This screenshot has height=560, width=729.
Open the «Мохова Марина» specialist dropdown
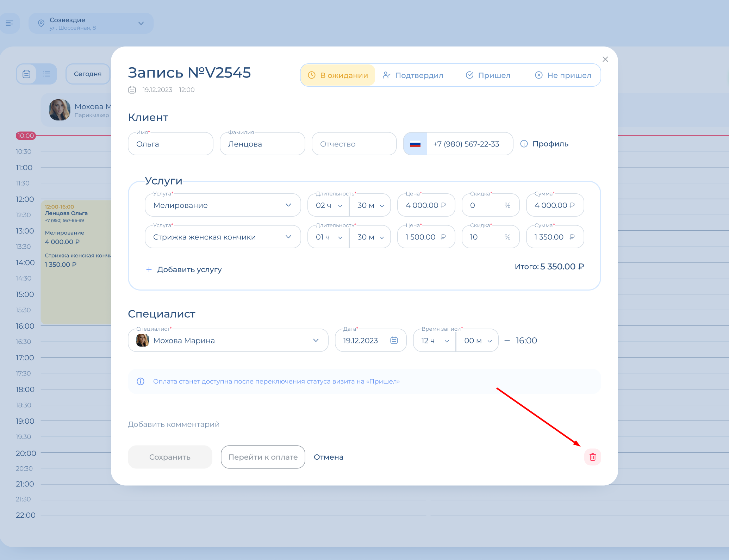pyautogui.click(x=228, y=340)
